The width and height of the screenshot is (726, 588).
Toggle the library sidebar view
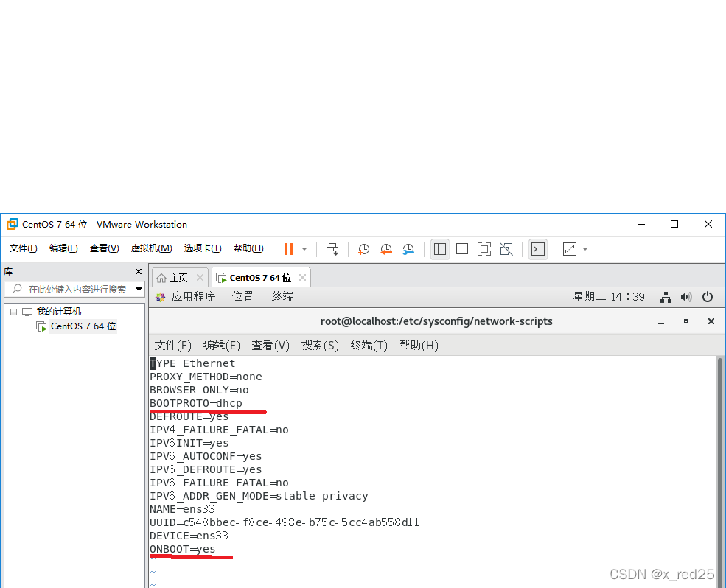tap(440, 249)
